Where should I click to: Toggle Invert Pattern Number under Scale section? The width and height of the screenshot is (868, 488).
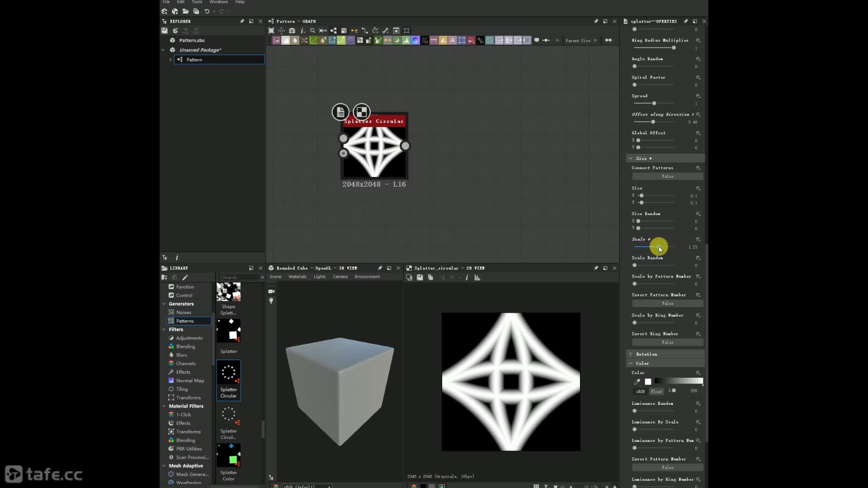pyautogui.click(x=667, y=304)
